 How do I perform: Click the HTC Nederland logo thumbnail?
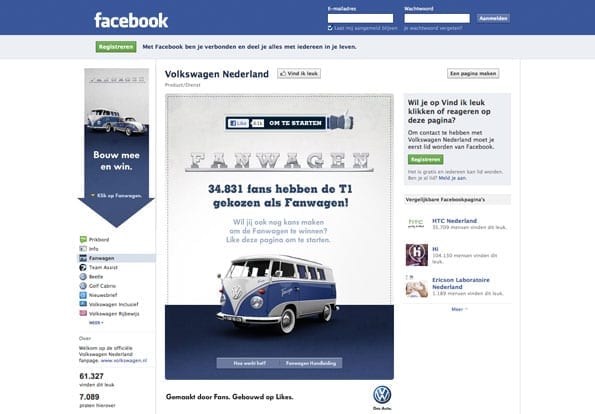pos(416,224)
